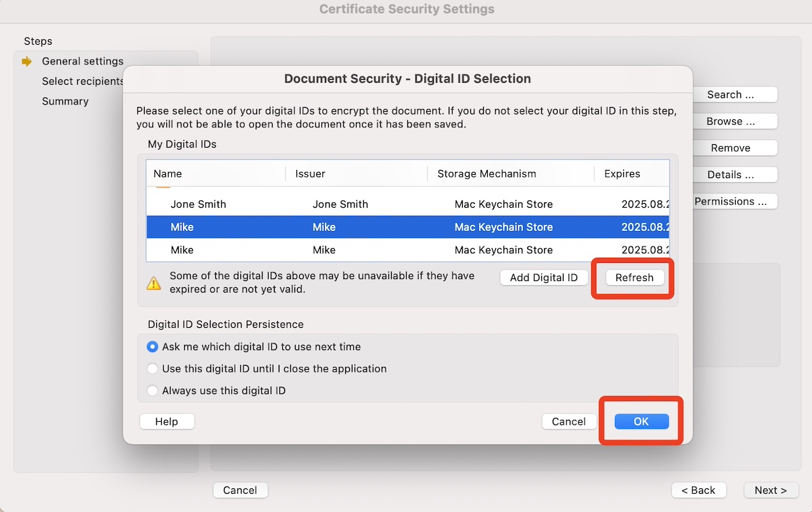Select the Jone Smith digital ID row

tap(271, 204)
